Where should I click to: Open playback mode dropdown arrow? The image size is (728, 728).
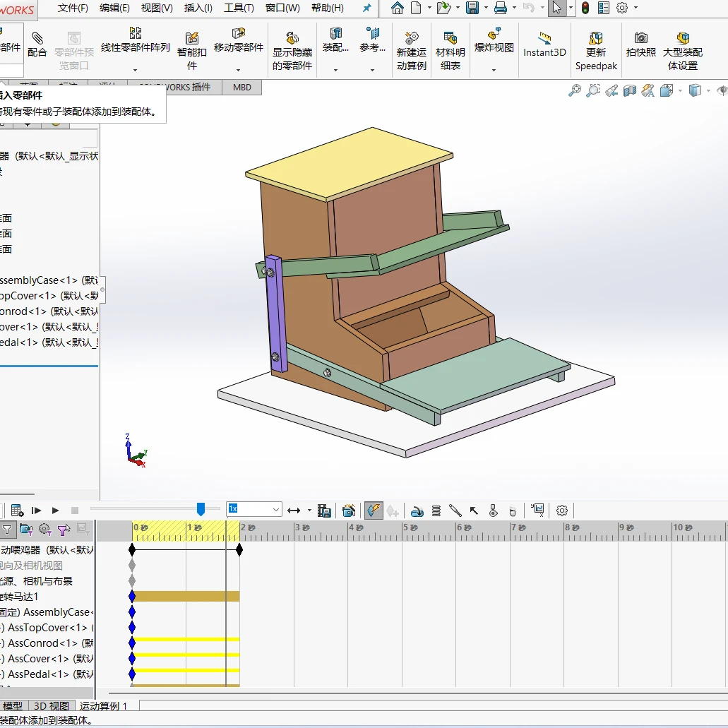point(310,511)
